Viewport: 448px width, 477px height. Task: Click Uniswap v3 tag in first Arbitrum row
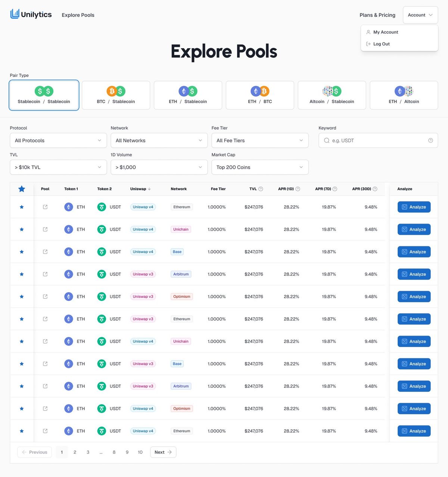[143, 274]
